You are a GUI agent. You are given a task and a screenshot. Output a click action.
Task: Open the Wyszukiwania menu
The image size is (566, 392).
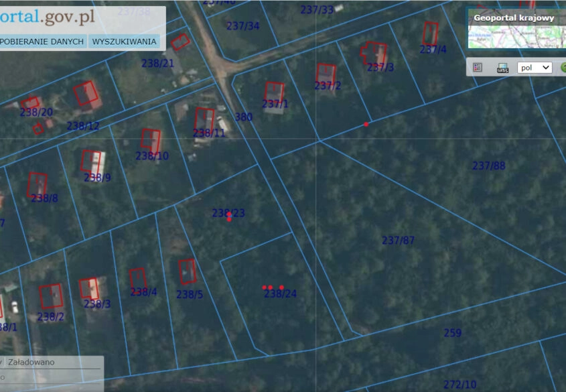point(124,42)
